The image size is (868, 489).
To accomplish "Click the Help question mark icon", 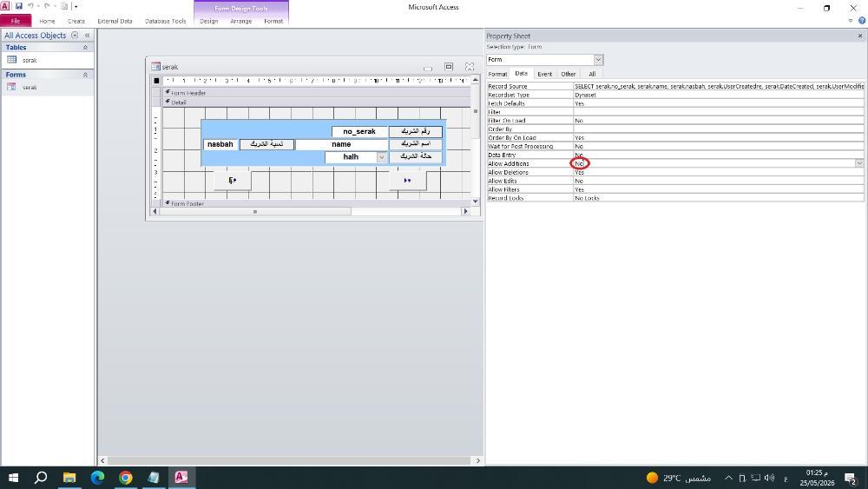I will tap(861, 21).
